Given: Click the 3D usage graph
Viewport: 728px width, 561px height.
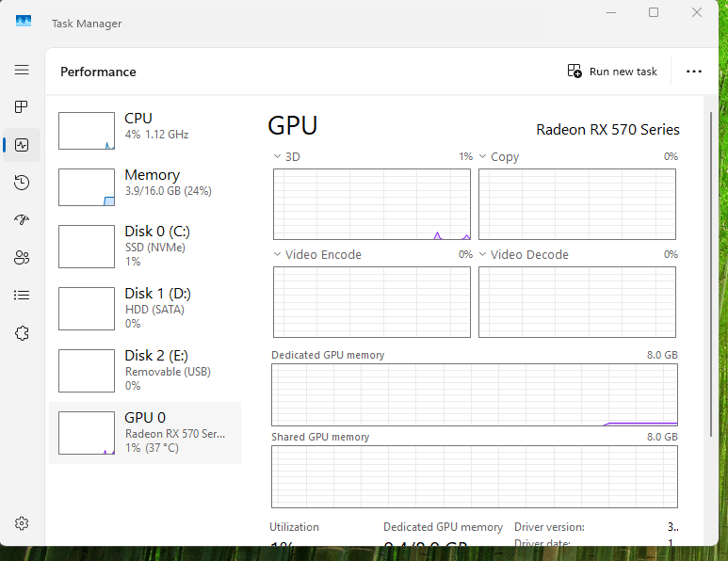Looking at the screenshot, I should pos(372,204).
